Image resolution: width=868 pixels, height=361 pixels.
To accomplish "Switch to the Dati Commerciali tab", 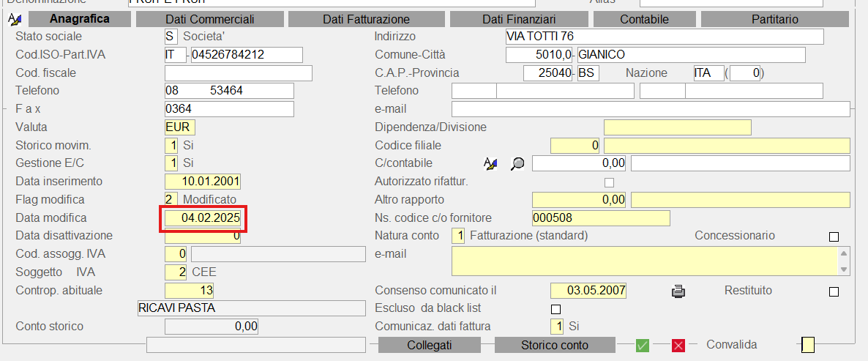I will (x=209, y=19).
